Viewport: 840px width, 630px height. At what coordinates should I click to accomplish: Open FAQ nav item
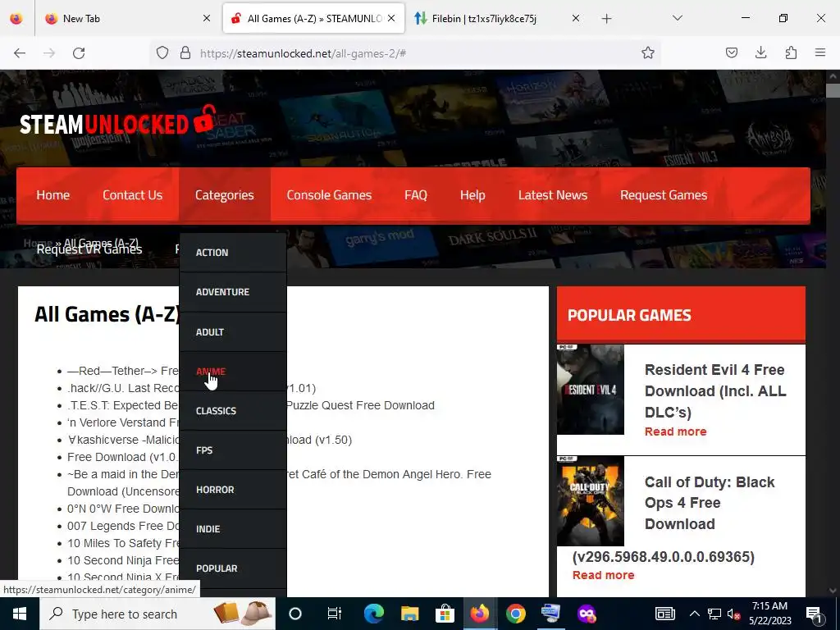416,195
